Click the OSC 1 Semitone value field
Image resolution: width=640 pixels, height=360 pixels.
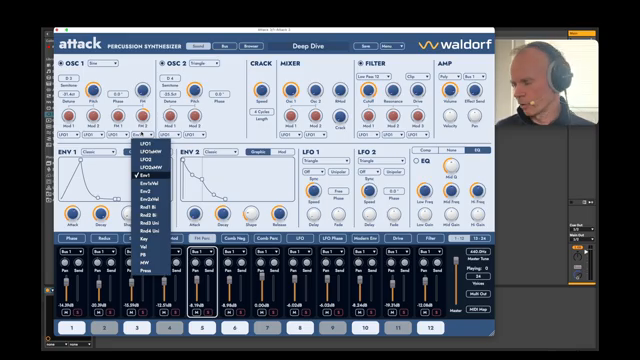tap(69, 78)
